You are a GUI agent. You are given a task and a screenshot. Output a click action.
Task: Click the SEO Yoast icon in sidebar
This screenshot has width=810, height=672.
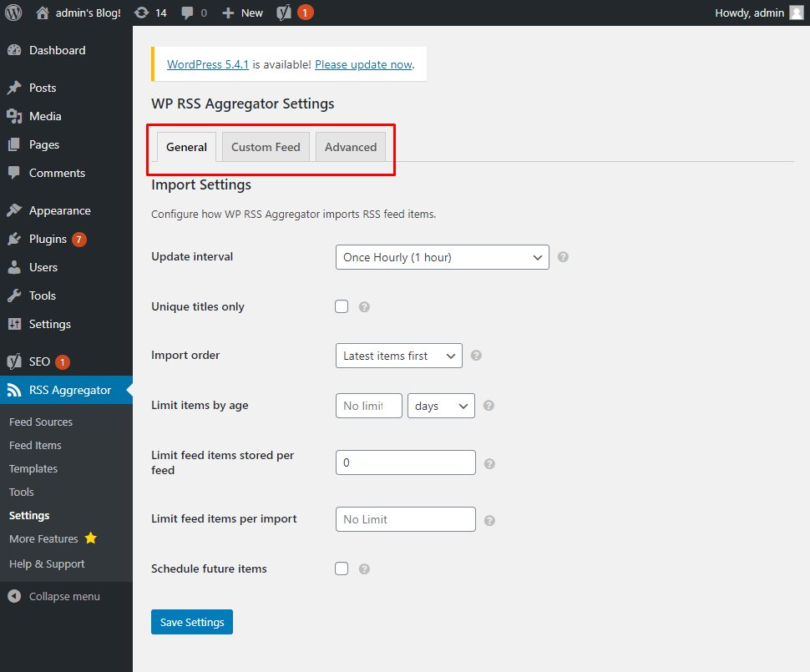(x=14, y=361)
